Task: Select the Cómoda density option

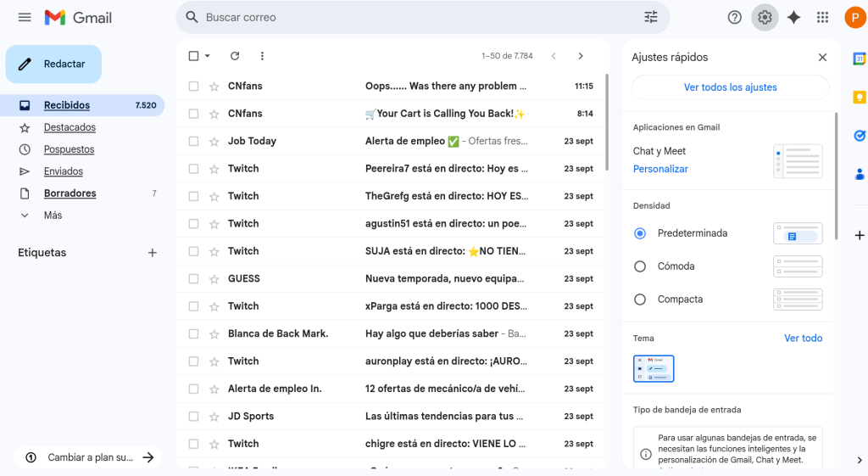Action: click(640, 266)
